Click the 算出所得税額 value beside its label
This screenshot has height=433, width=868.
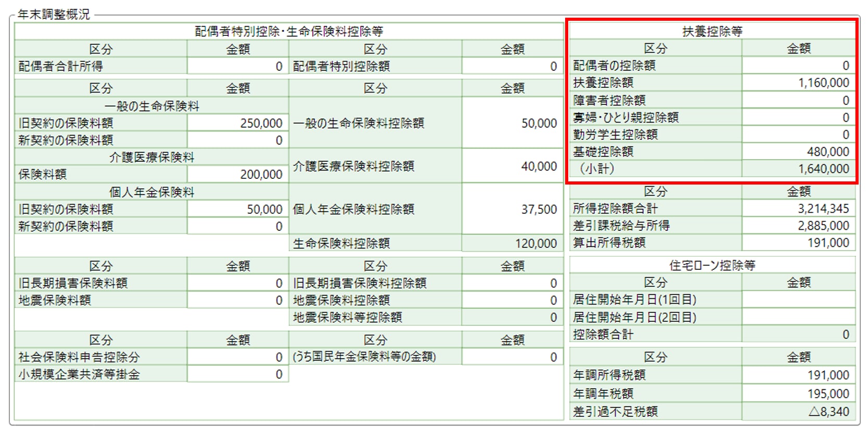[x=798, y=243]
